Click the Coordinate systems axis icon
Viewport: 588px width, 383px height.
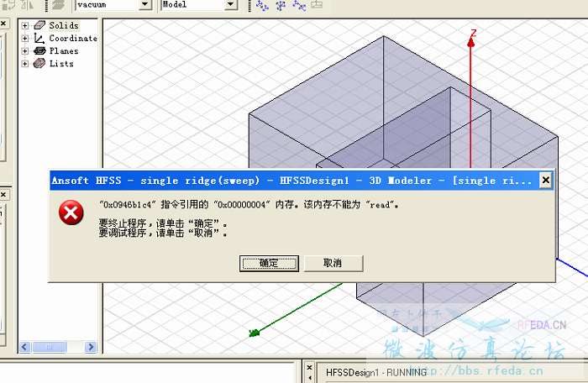(x=39, y=38)
